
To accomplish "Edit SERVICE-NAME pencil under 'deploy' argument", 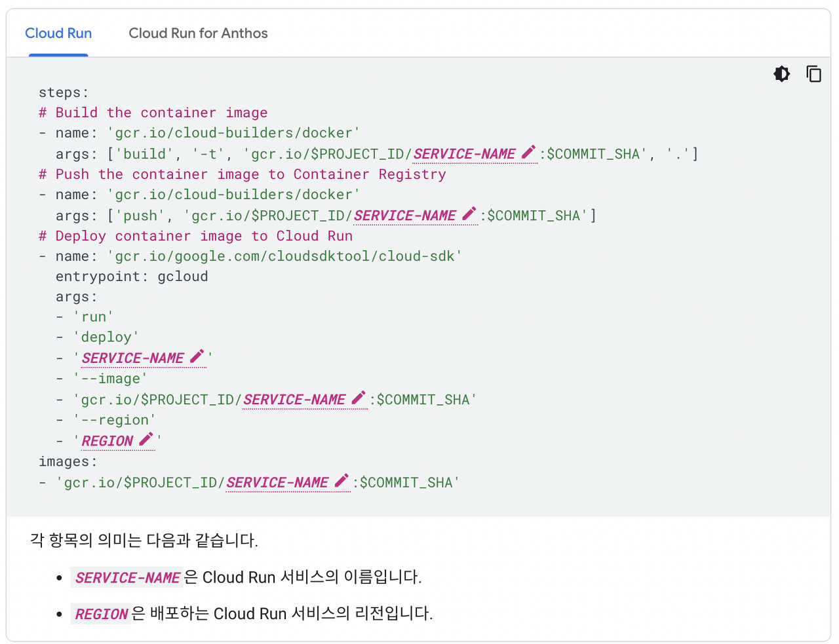I will 197,357.
